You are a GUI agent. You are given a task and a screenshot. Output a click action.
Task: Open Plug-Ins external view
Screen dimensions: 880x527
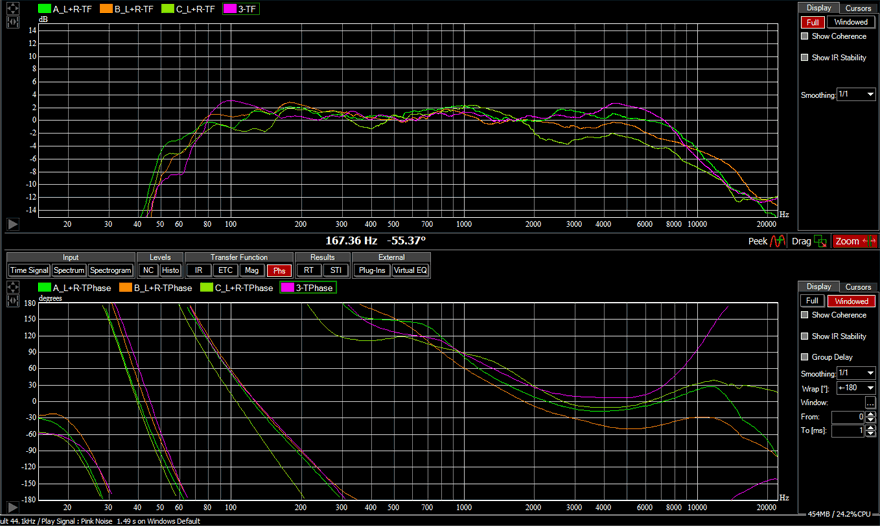pyautogui.click(x=372, y=271)
